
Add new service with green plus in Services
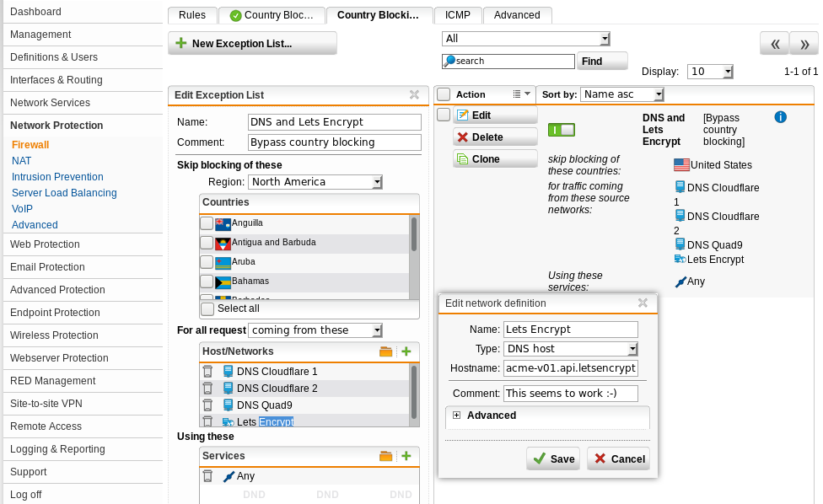406,456
